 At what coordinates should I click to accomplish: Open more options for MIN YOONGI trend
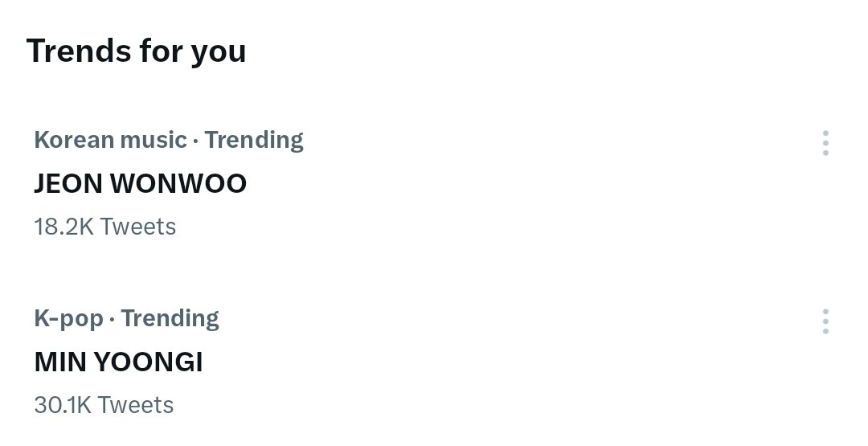[825, 321]
